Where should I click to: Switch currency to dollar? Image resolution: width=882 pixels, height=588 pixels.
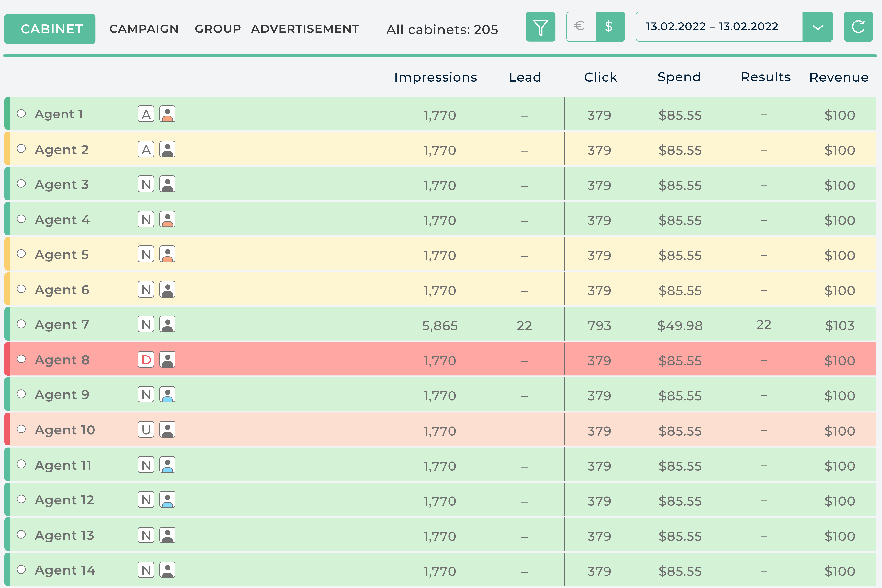coord(610,27)
